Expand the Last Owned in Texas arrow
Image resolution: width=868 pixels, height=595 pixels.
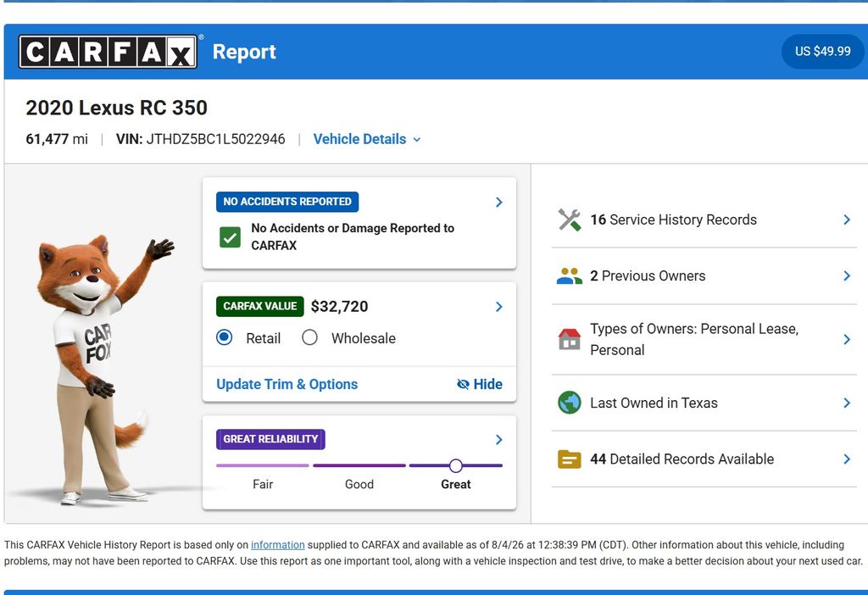pyautogui.click(x=847, y=403)
